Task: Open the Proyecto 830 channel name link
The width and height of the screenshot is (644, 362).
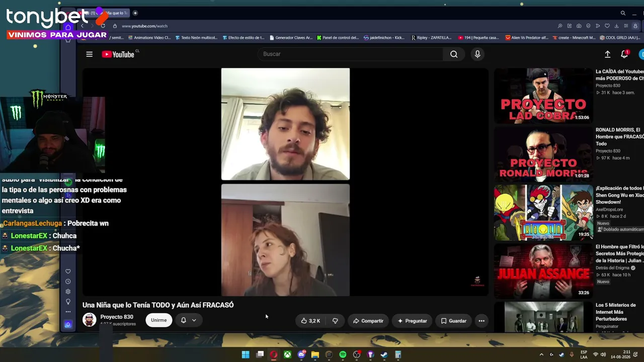Action: [x=117, y=317]
